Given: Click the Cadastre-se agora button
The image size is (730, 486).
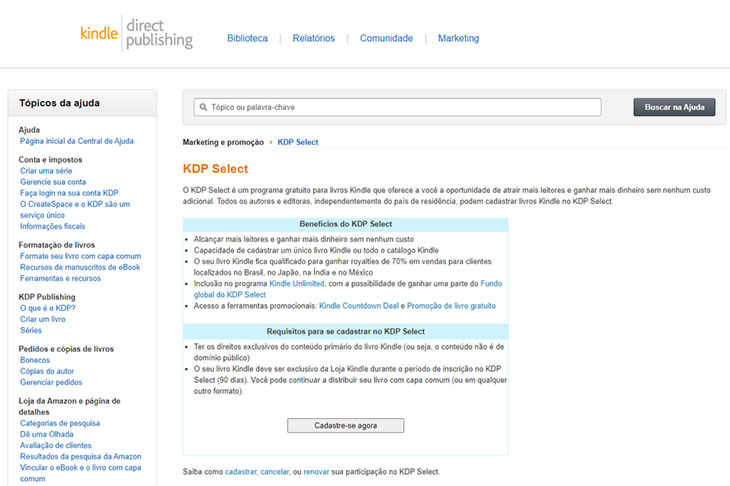Looking at the screenshot, I should (345, 425).
